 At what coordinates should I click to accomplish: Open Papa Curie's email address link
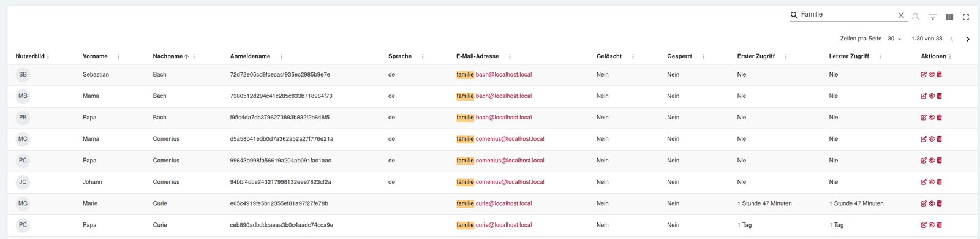click(x=494, y=225)
